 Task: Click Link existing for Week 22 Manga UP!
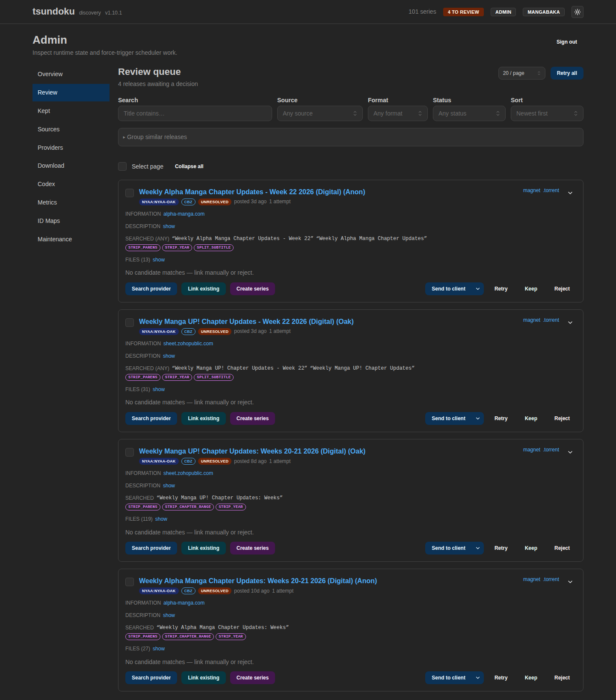coord(204,418)
